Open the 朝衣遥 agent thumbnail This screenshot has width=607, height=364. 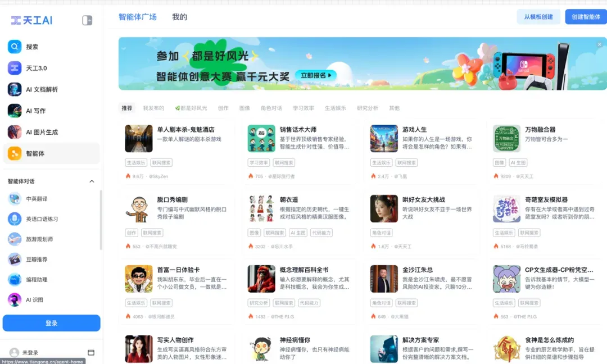click(x=261, y=208)
